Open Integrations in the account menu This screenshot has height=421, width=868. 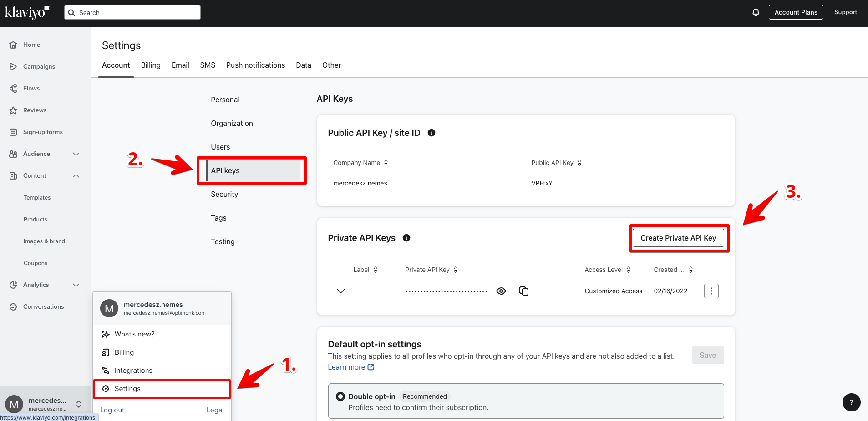coord(162,371)
